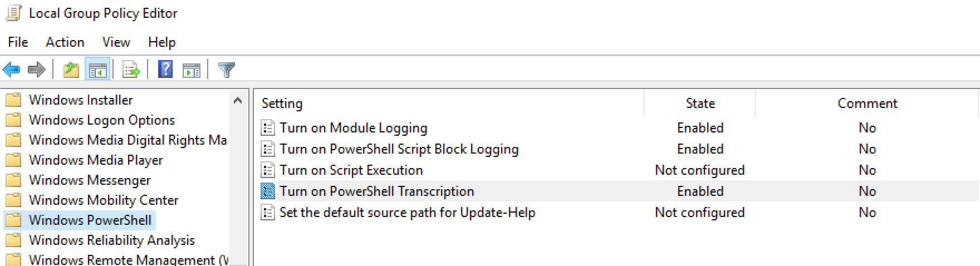Toggle Show/Hide Action Pane button
This screenshot has width=980, height=266.
[x=192, y=70]
